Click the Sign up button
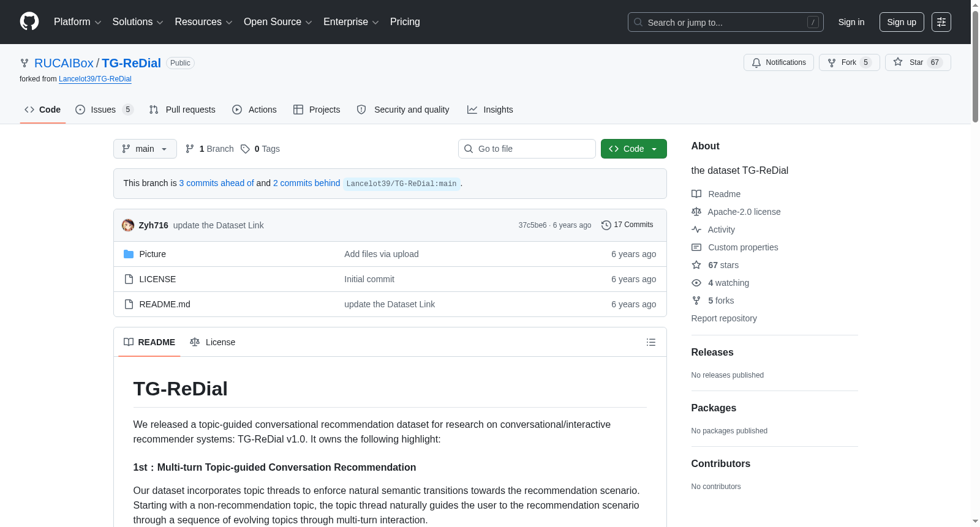Screen dimensions: 980x527 click(x=902, y=22)
